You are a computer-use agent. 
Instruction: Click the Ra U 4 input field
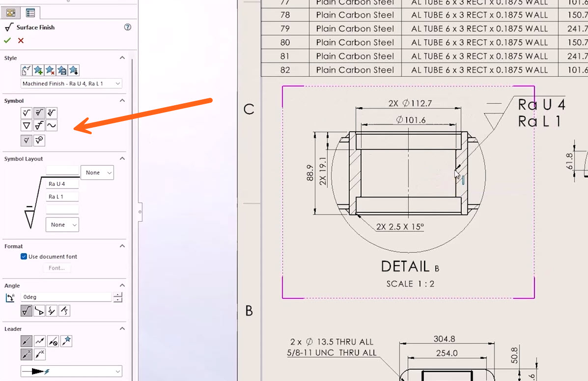point(62,184)
